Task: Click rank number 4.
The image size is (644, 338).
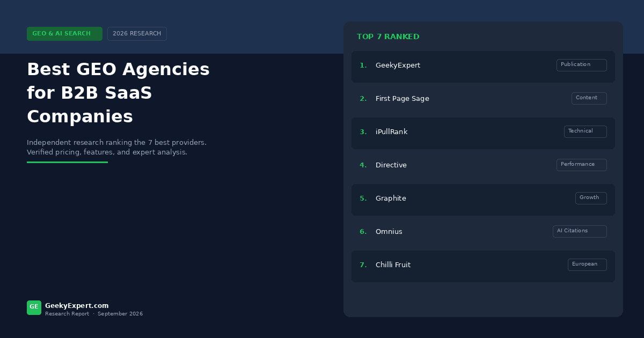Action: tap(363, 165)
